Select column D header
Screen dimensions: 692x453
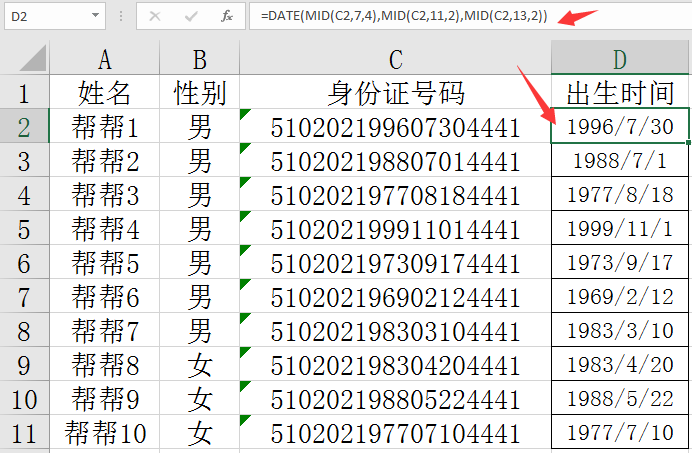(620, 58)
